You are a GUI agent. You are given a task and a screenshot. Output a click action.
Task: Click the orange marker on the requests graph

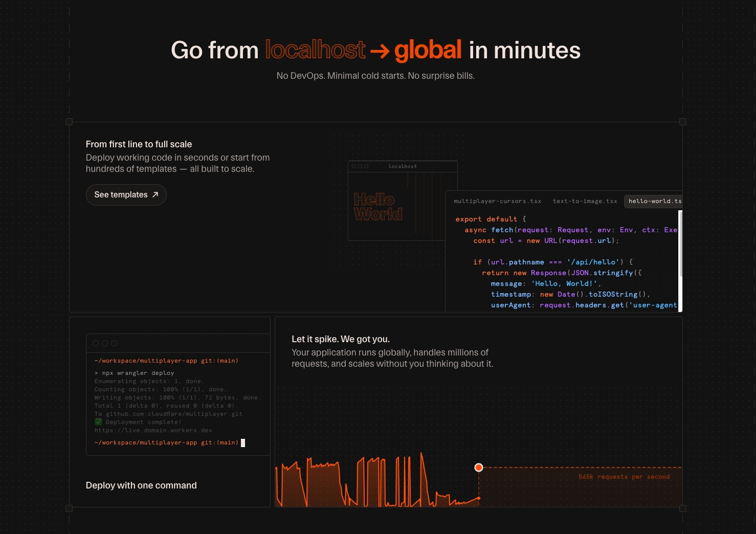coord(479,468)
